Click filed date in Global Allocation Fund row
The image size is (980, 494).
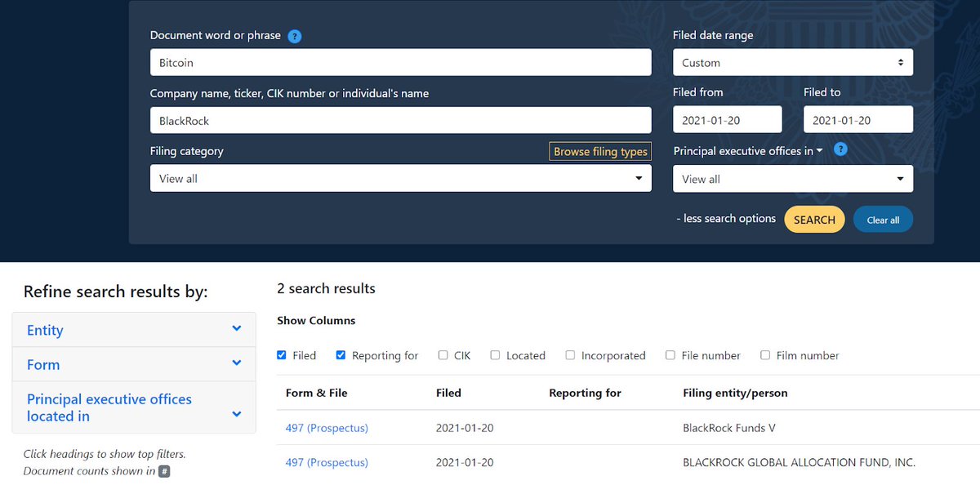(x=465, y=462)
